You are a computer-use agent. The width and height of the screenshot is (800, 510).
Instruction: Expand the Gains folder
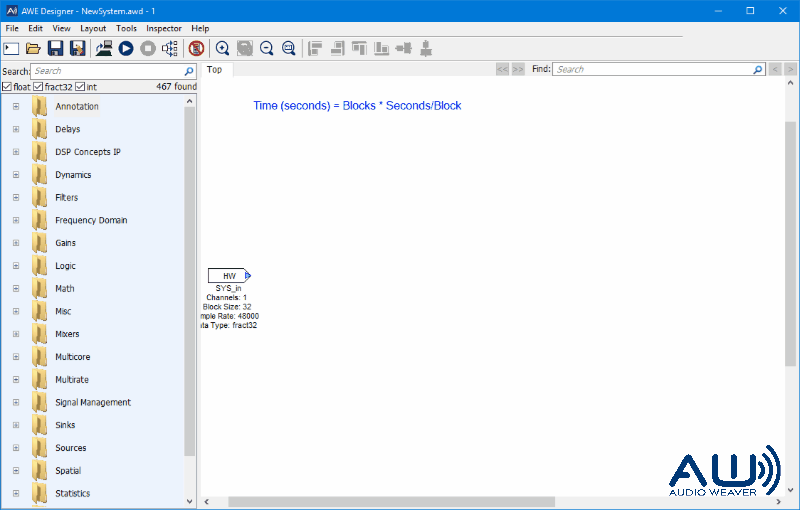coord(16,243)
